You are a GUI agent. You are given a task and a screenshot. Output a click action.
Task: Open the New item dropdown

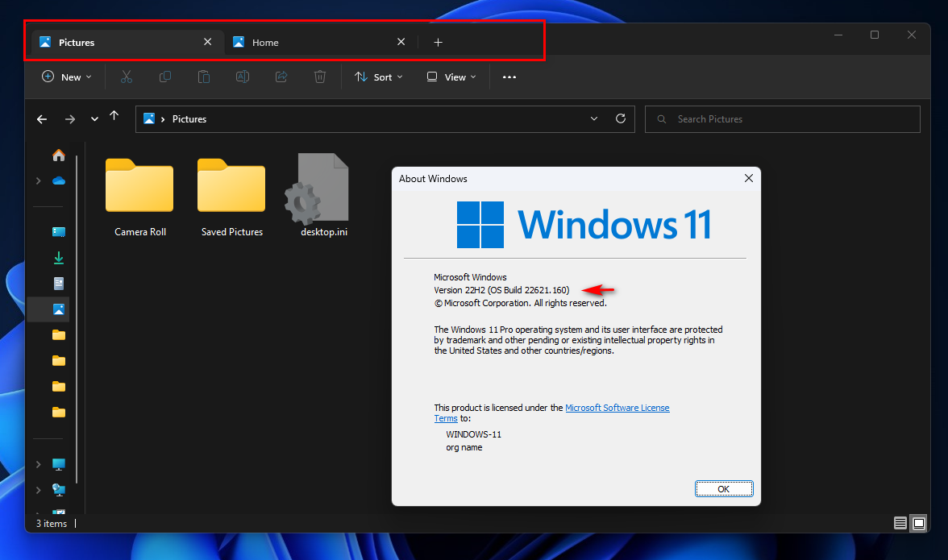pos(66,77)
